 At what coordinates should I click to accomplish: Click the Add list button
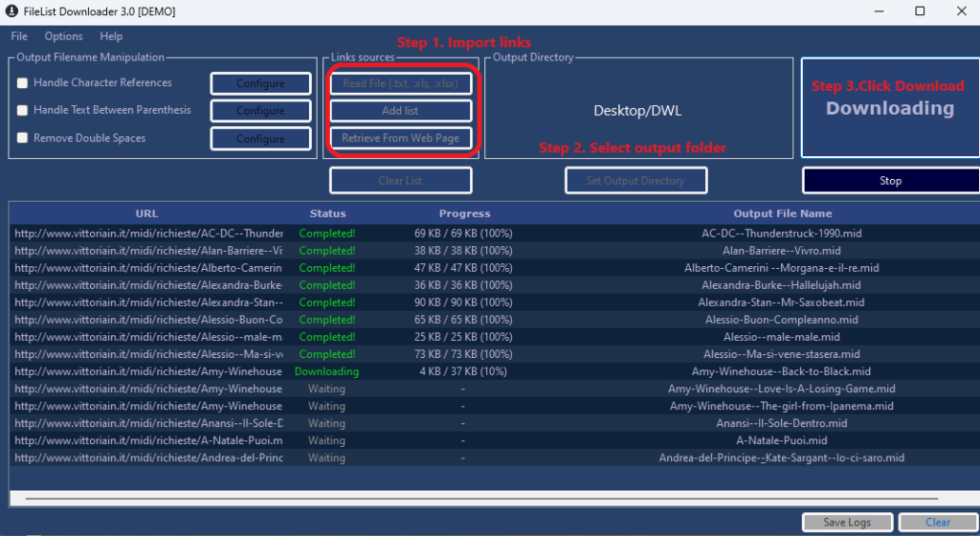[x=401, y=111]
